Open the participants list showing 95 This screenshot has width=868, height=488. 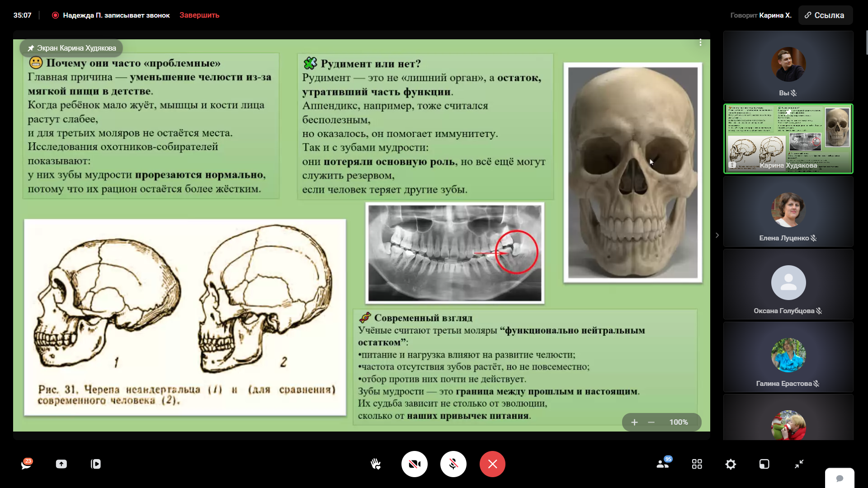[x=663, y=464]
